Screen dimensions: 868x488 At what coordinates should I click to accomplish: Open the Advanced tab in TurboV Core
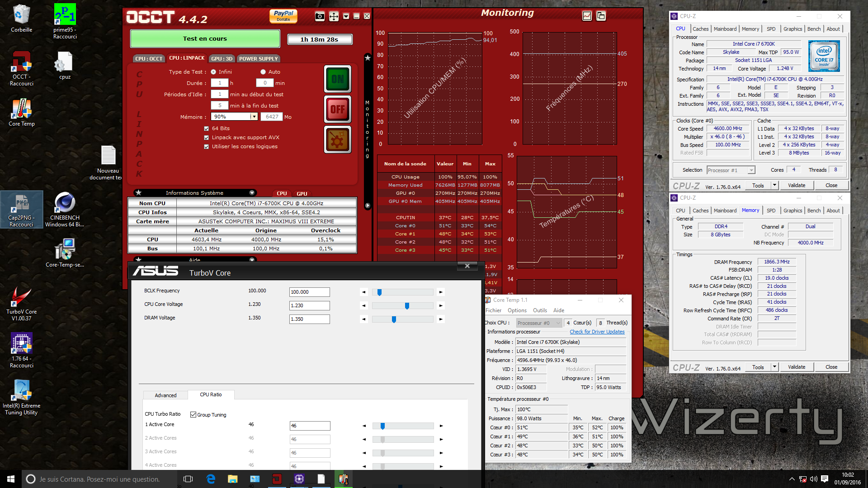click(x=165, y=395)
